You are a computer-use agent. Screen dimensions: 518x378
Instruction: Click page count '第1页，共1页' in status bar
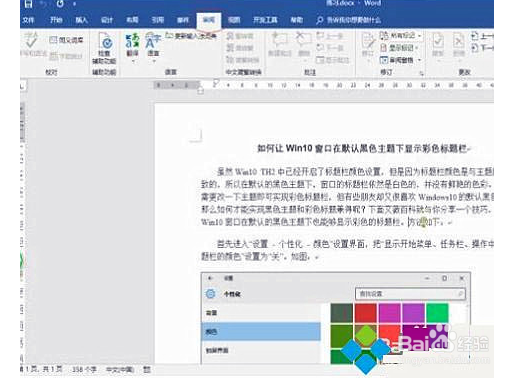point(42,369)
